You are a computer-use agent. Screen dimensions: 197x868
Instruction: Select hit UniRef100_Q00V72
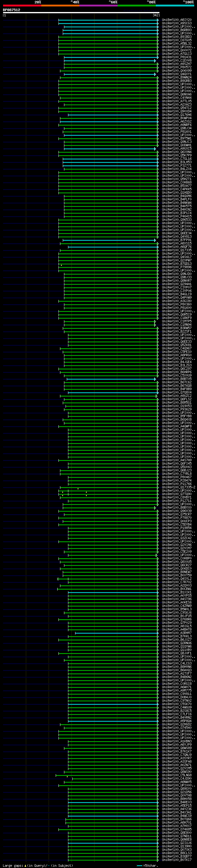point(177,50)
